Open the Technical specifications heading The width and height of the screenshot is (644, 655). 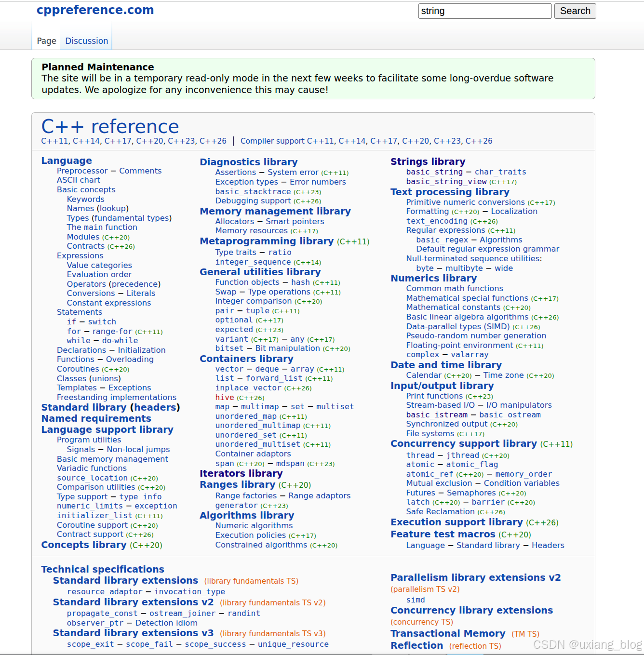click(x=103, y=569)
